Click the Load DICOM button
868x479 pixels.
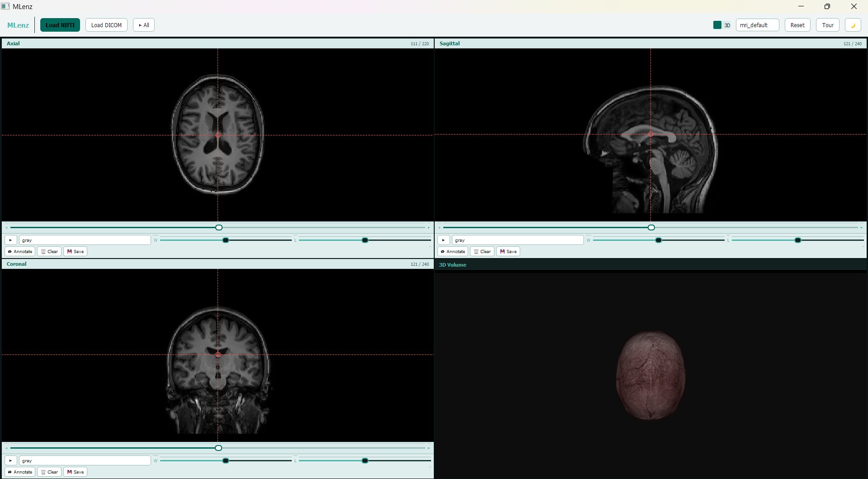click(106, 25)
